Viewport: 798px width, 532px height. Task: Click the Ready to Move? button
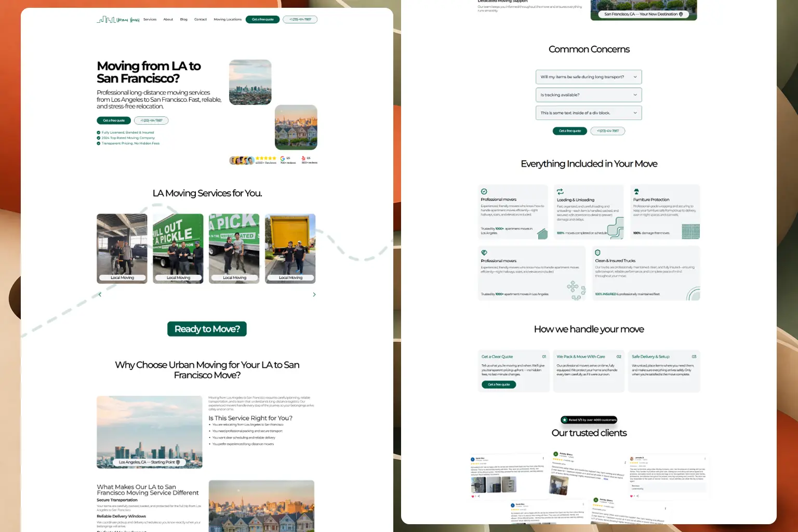tap(207, 329)
